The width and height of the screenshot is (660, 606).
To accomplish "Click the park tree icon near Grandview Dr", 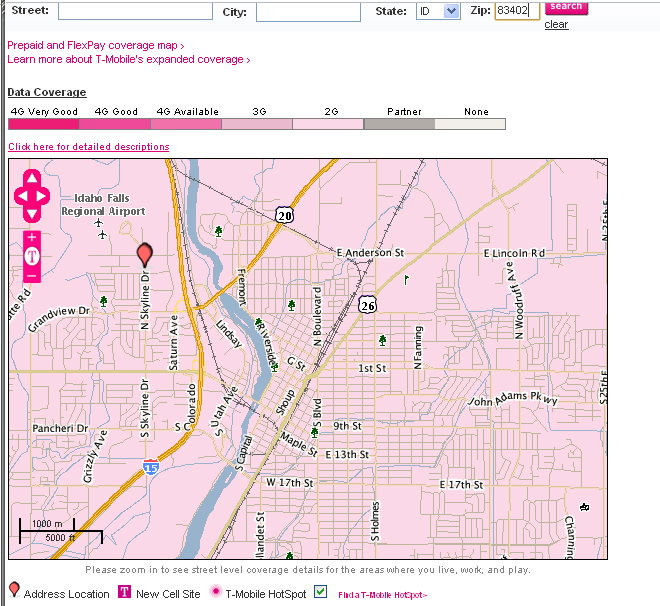I will click(x=104, y=301).
